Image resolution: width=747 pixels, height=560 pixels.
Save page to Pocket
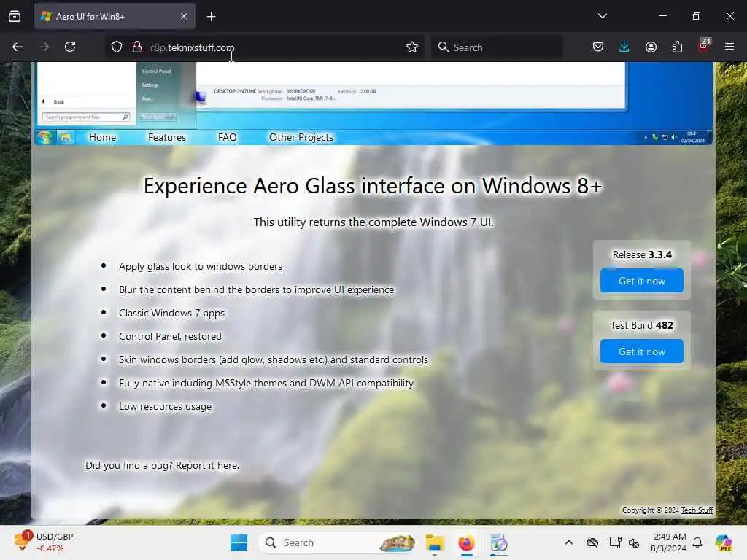point(598,47)
